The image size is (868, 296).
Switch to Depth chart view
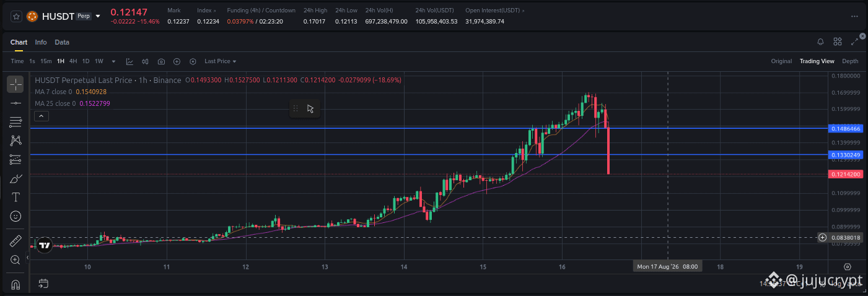click(850, 61)
